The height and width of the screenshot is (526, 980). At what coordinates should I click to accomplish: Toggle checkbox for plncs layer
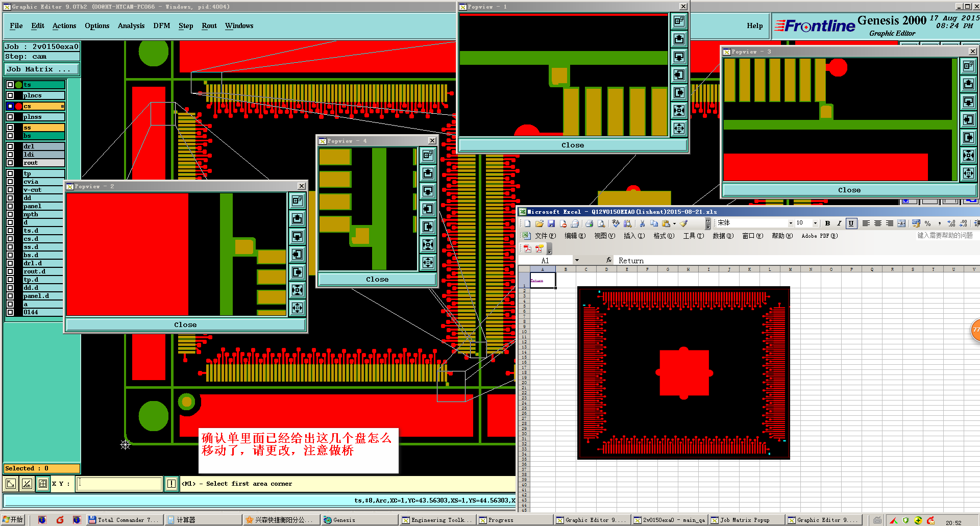tap(10, 95)
